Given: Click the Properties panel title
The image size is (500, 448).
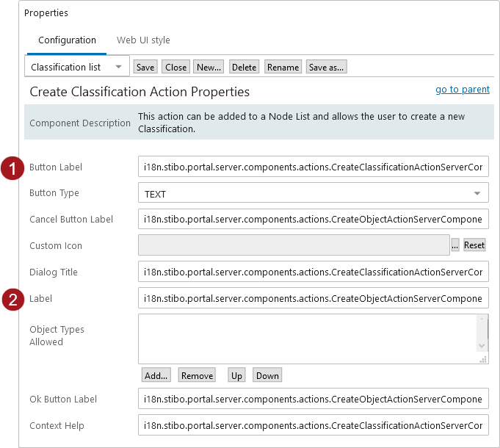Looking at the screenshot, I should (46, 12).
